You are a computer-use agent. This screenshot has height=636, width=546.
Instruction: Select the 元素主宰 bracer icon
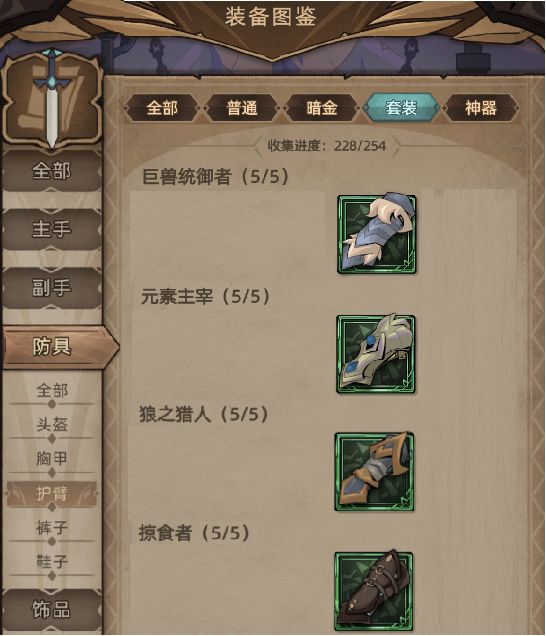click(376, 354)
